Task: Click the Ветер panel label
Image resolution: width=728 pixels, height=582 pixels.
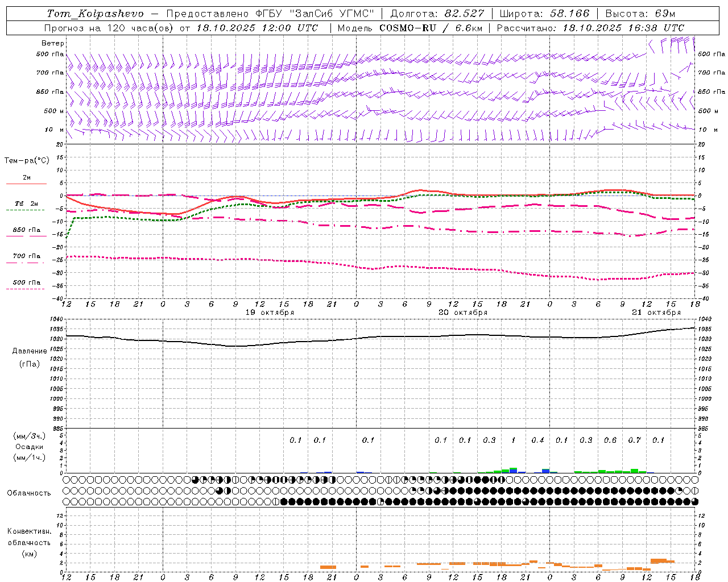Action: pos(53,43)
